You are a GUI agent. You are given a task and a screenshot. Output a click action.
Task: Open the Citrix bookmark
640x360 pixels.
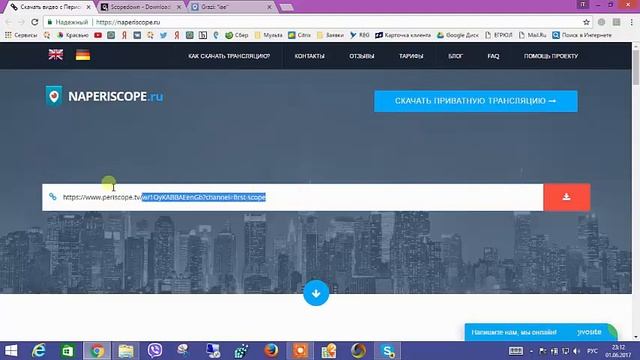click(x=299, y=36)
